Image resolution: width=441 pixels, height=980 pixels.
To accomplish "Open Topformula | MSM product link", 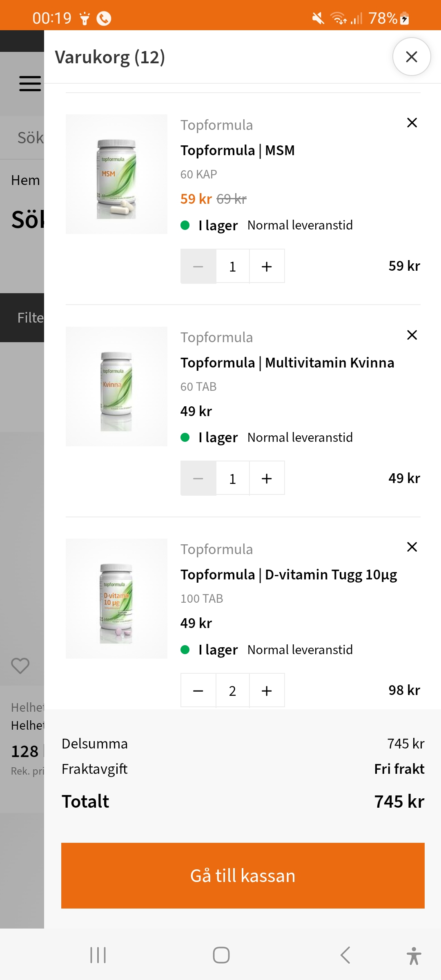I will pos(237,150).
